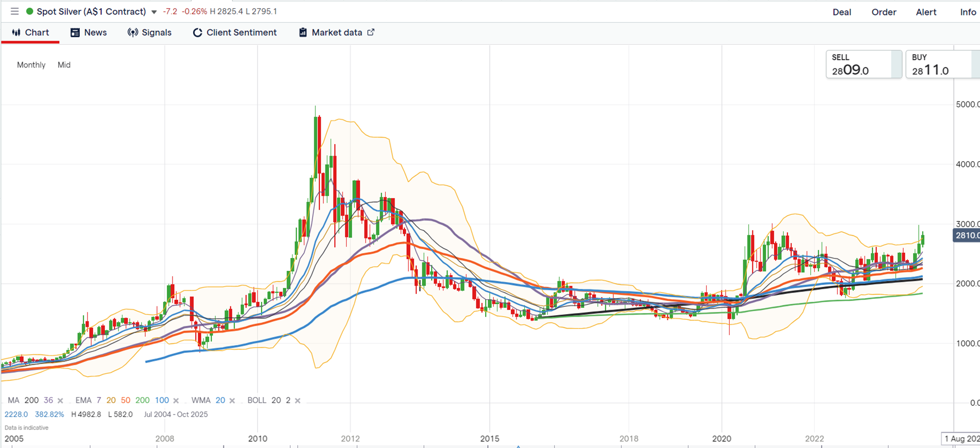
Task: Switch to the Chart tab
Action: click(x=30, y=32)
